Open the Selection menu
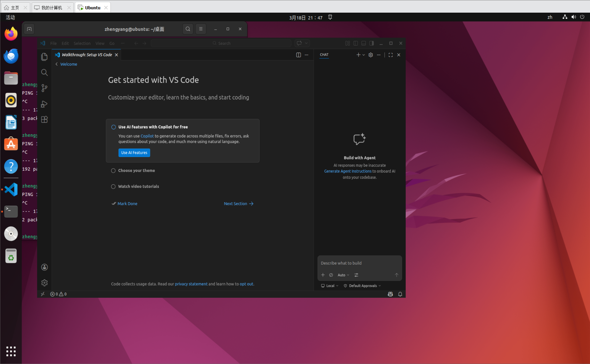Screen dimensions: 590x364 coord(82,43)
